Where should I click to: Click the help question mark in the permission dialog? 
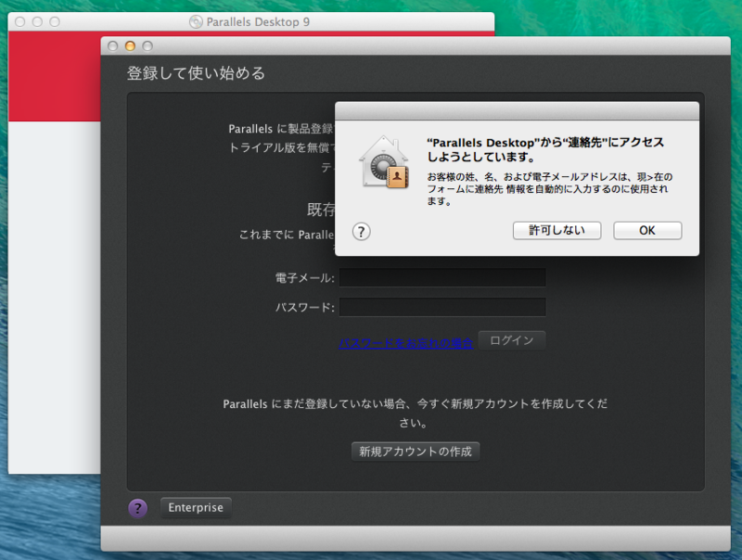click(x=361, y=231)
